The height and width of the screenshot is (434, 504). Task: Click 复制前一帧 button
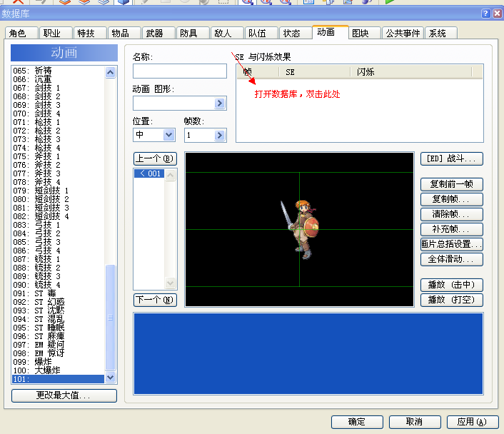452,184
